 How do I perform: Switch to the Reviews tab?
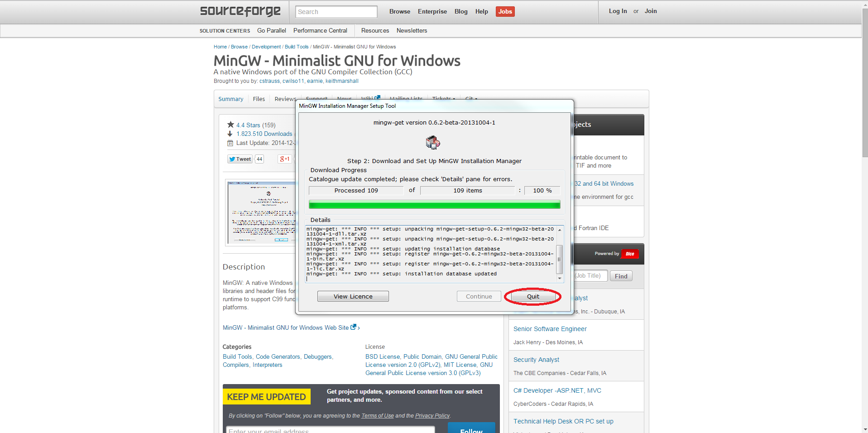click(x=285, y=99)
